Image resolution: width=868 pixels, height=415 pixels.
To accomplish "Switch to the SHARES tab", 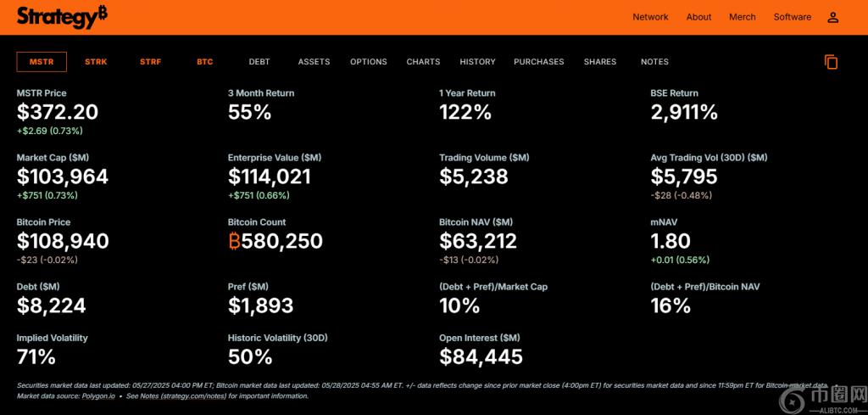I will coord(600,62).
